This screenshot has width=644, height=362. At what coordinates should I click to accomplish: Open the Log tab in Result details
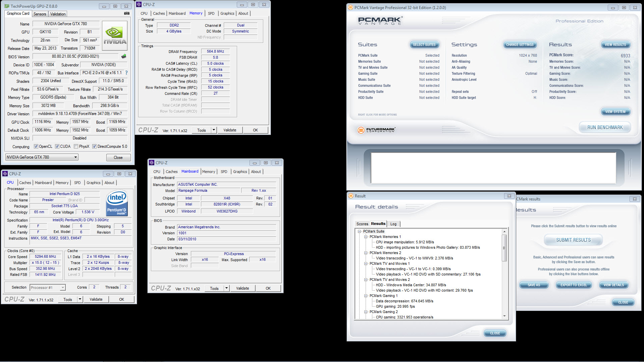393,224
